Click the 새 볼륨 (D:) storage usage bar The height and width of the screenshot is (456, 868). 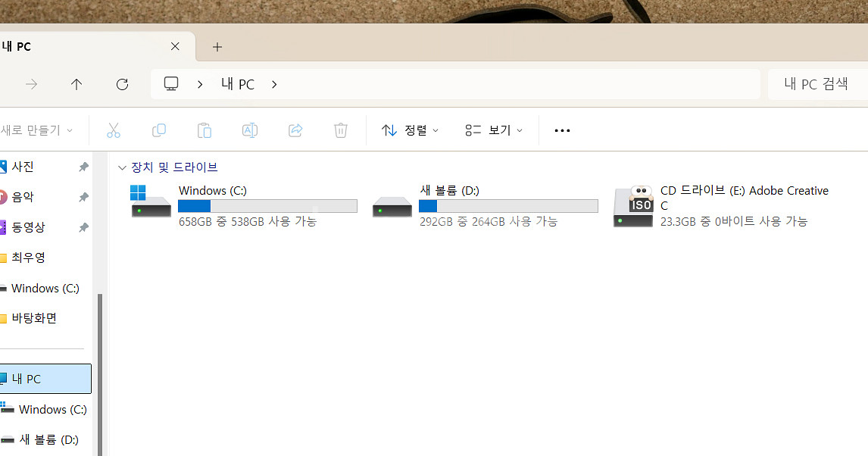pos(508,207)
